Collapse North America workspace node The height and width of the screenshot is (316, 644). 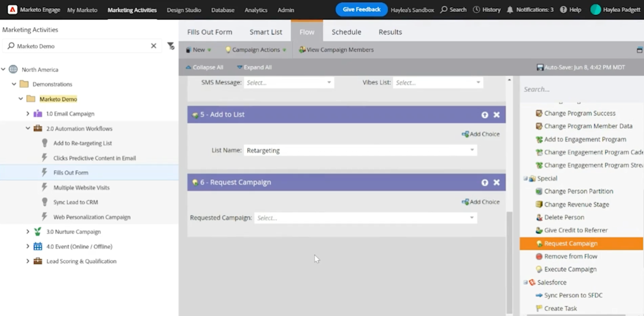click(x=3, y=69)
